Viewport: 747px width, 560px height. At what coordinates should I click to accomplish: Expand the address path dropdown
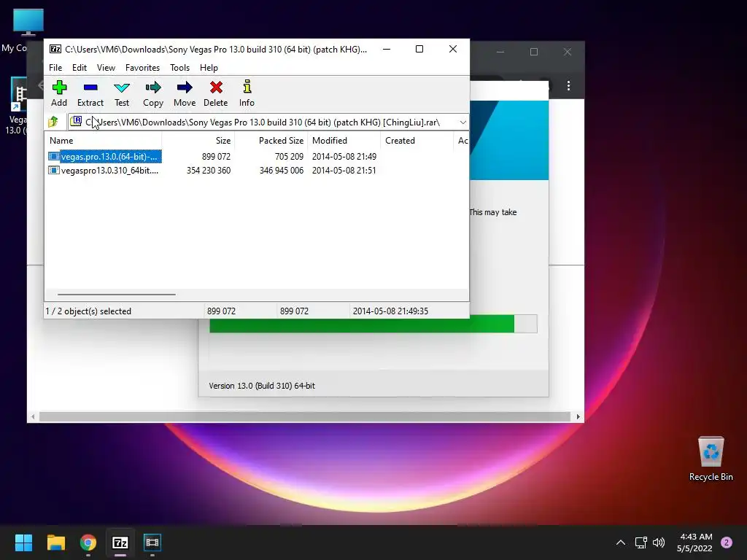[x=462, y=122]
